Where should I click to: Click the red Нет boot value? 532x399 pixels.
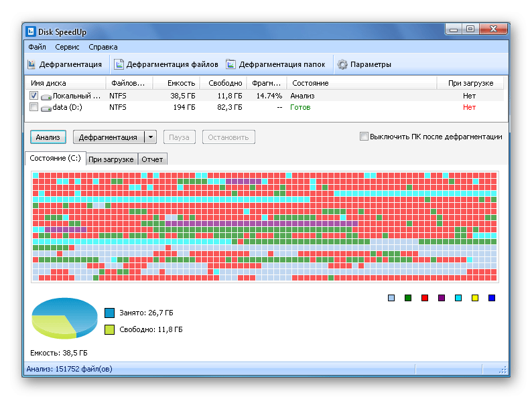click(x=469, y=108)
